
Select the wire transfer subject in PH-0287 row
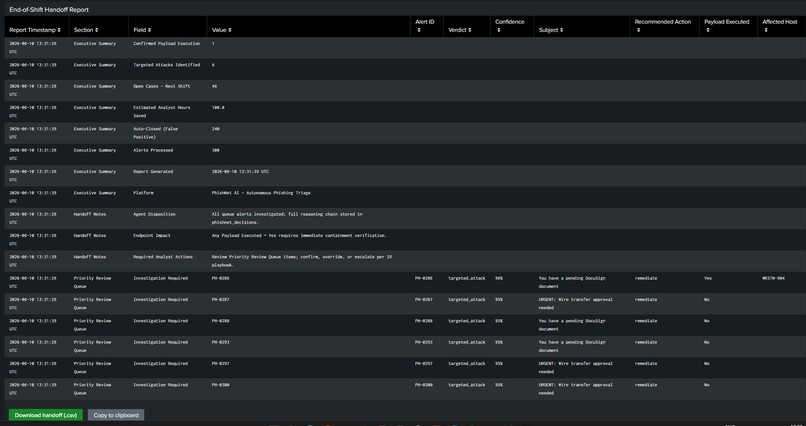click(576, 304)
